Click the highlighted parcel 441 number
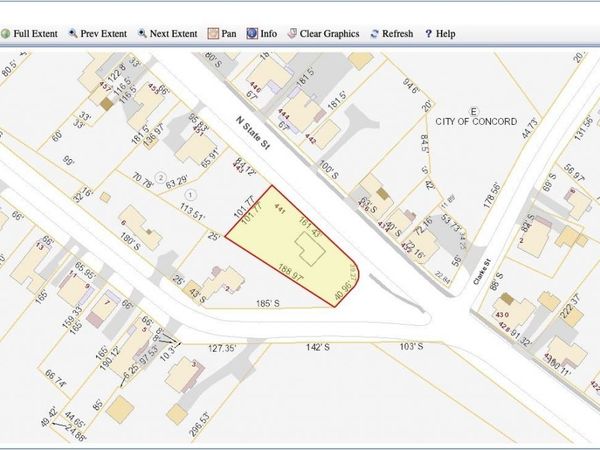The height and width of the screenshot is (450, 600). (280, 209)
